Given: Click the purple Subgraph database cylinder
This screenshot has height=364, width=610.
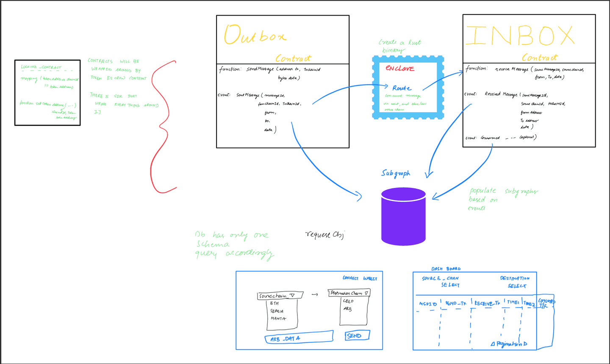Looking at the screenshot, I should (403, 217).
